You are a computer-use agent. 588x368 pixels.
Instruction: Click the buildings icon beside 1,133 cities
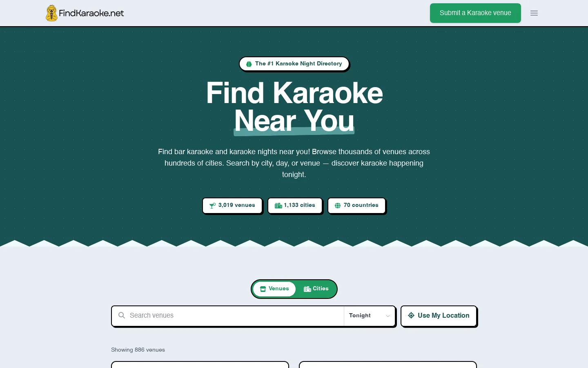pos(278,206)
